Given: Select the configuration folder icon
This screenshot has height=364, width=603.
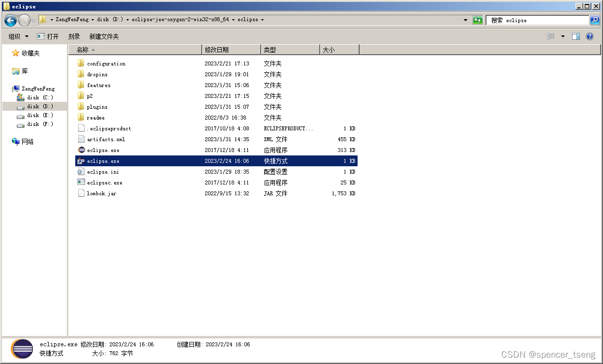Looking at the screenshot, I should point(81,63).
